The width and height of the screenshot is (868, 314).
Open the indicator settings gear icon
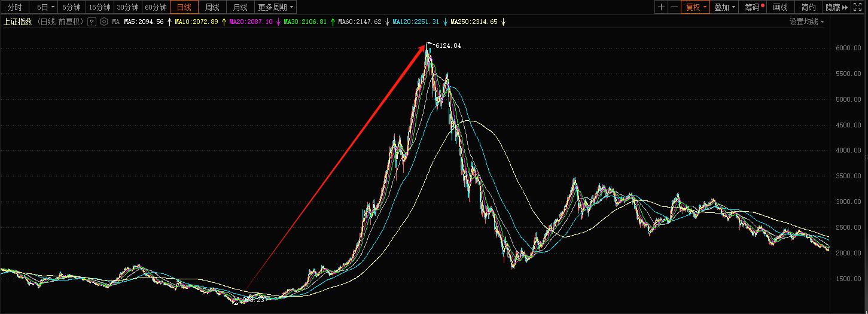(104, 22)
